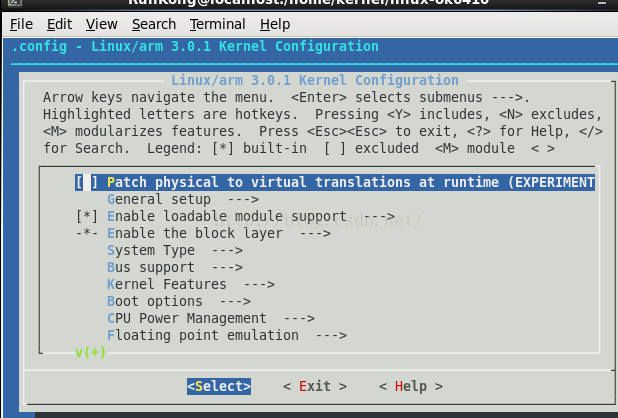The image size is (618, 418).
Task: Click the terminal icon in title bar
Action: 15,2
